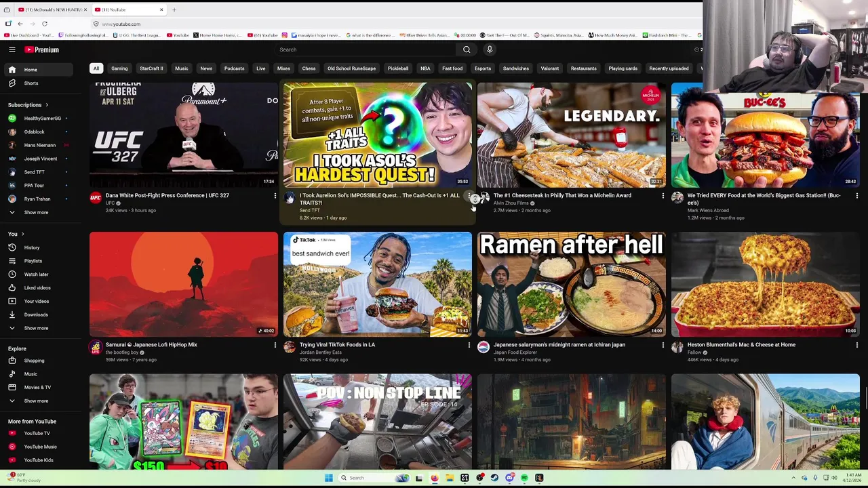Viewport: 868px width, 488px height.
Task: Open Liked videos in the sidebar
Action: pos(38,287)
